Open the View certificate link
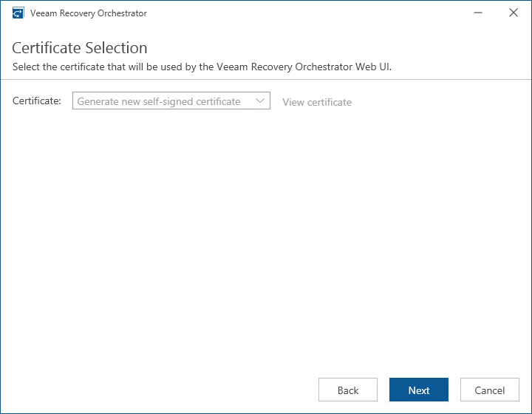 coord(317,102)
